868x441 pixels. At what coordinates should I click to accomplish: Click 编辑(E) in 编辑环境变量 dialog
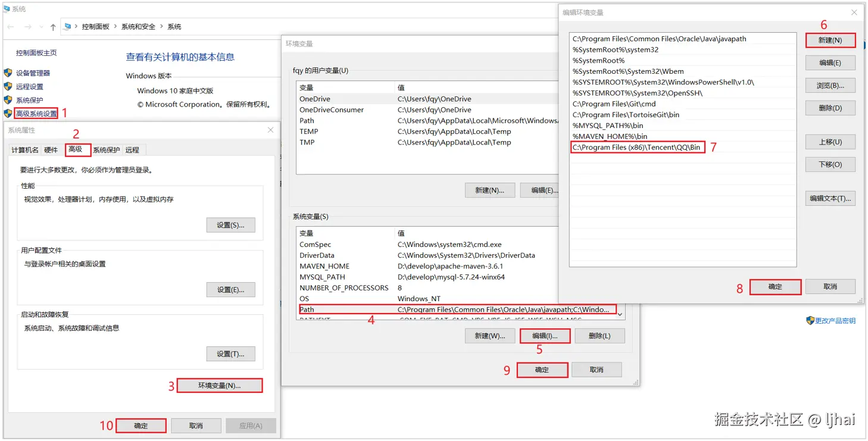(x=830, y=63)
